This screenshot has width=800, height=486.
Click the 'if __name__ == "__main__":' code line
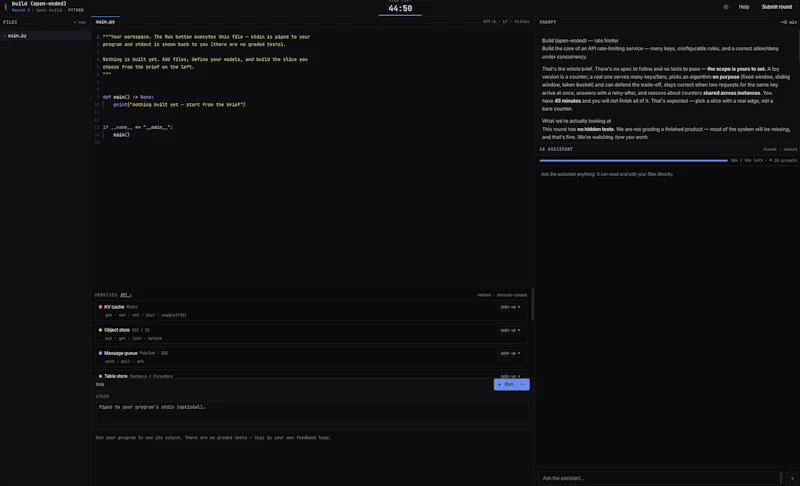click(x=138, y=127)
